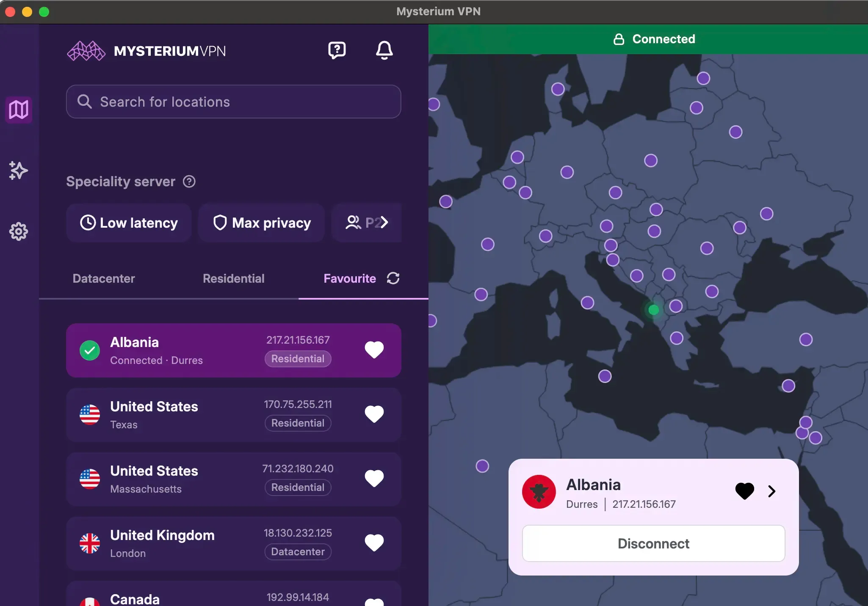Unfavourite United Kingdom London server

coord(374,543)
